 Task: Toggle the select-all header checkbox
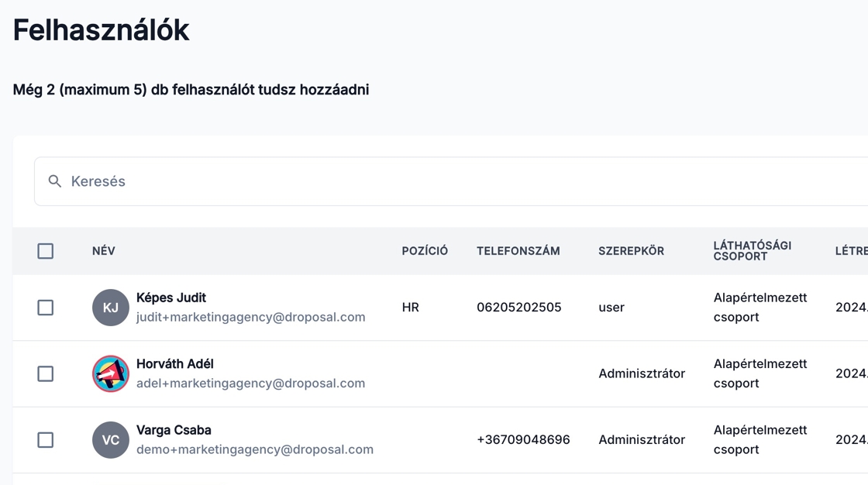pos(46,251)
